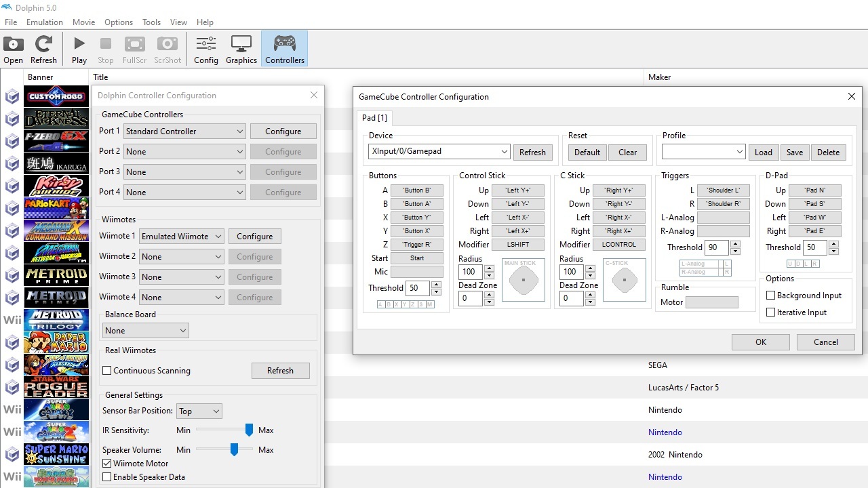Close the GameCube Controller Configuration window
868x488 pixels.
(x=852, y=96)
